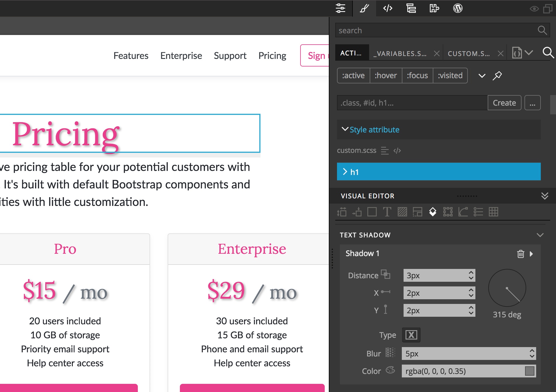Collapse the Text Shadow section
Image resolution: width=556 pixels, height=392 pixels.
pyautogui.click(x=540, y=235)
